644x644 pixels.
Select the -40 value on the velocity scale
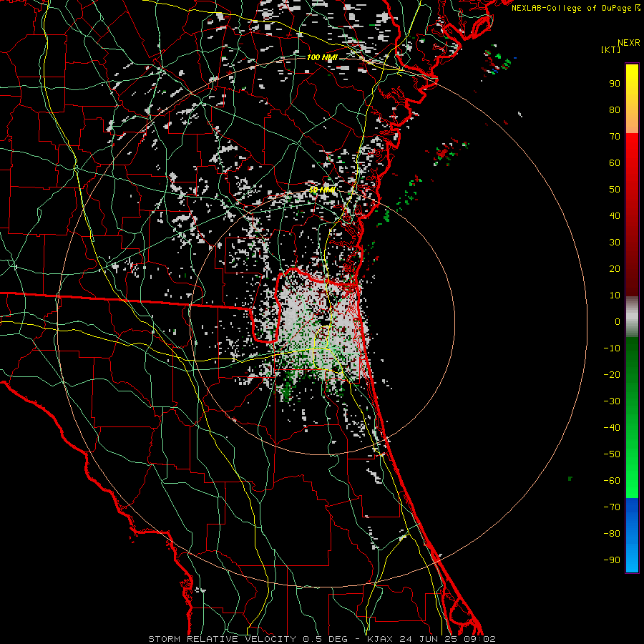pos(612,428)
